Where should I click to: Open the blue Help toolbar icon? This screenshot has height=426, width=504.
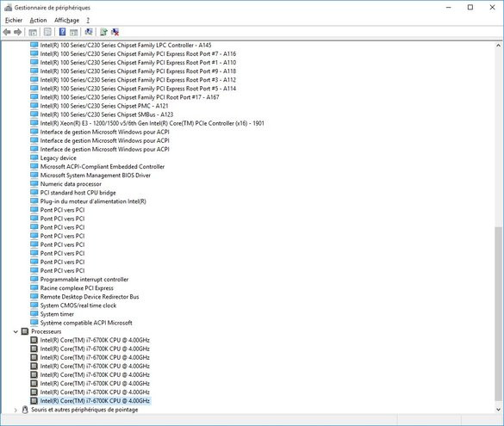point(63,32)
